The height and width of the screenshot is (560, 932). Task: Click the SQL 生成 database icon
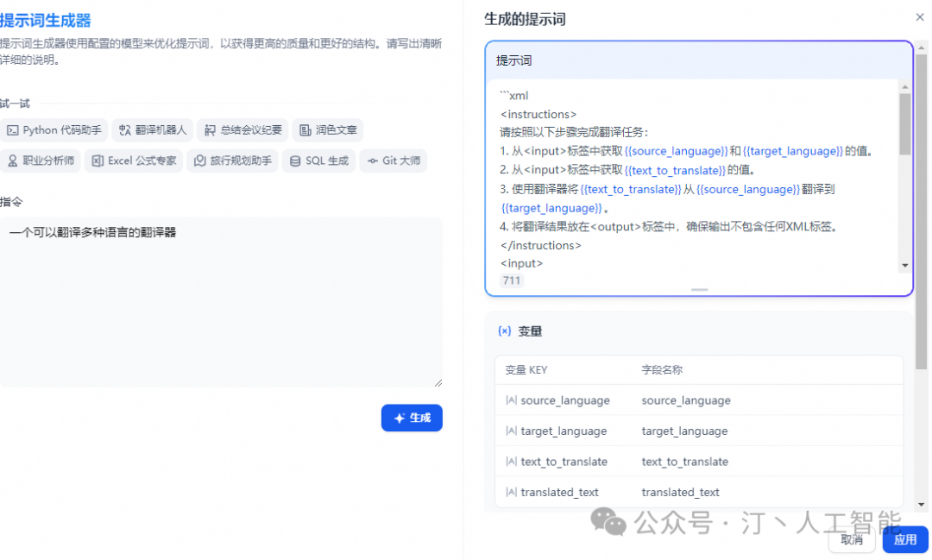[295, 160]
